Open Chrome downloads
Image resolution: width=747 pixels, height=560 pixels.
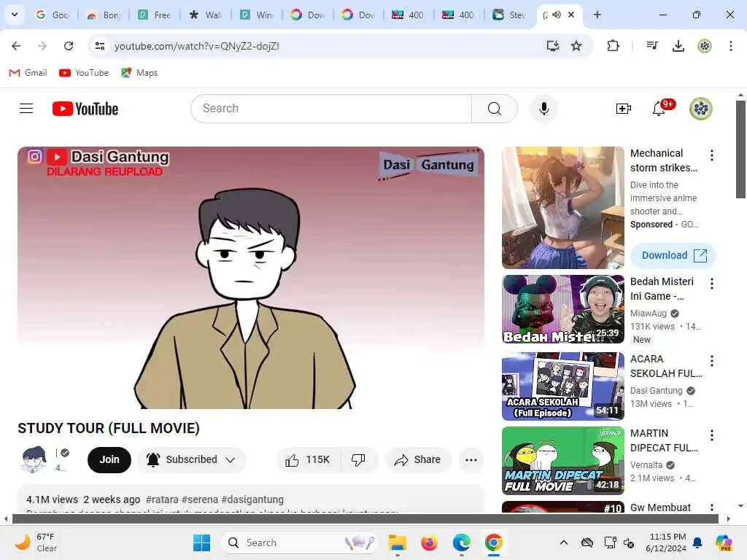(x=678, y=46)
